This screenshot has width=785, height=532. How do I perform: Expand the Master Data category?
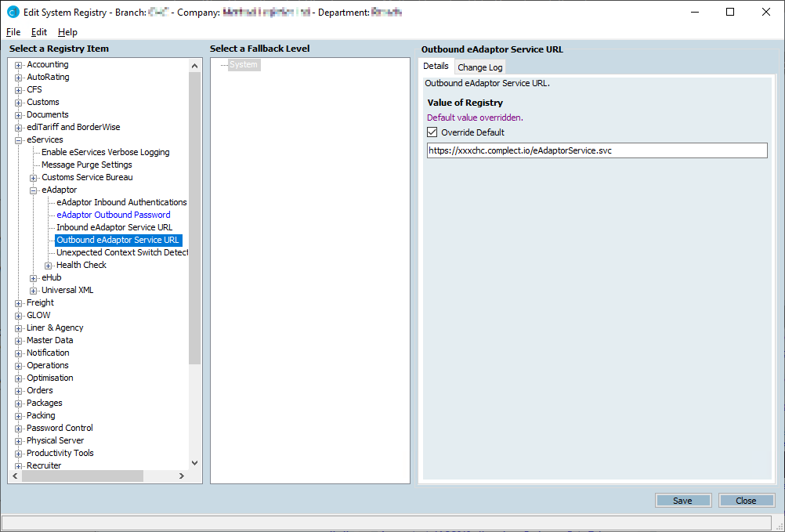pyautogui.click(x=17, y=340)
